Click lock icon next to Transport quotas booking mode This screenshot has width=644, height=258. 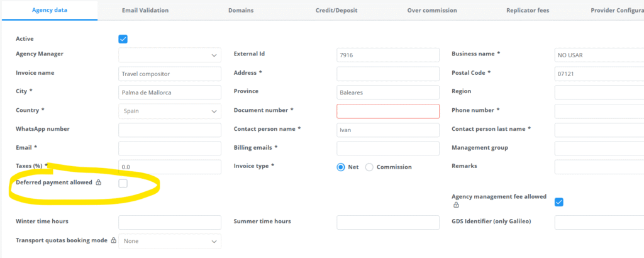(x=113, y=240)
